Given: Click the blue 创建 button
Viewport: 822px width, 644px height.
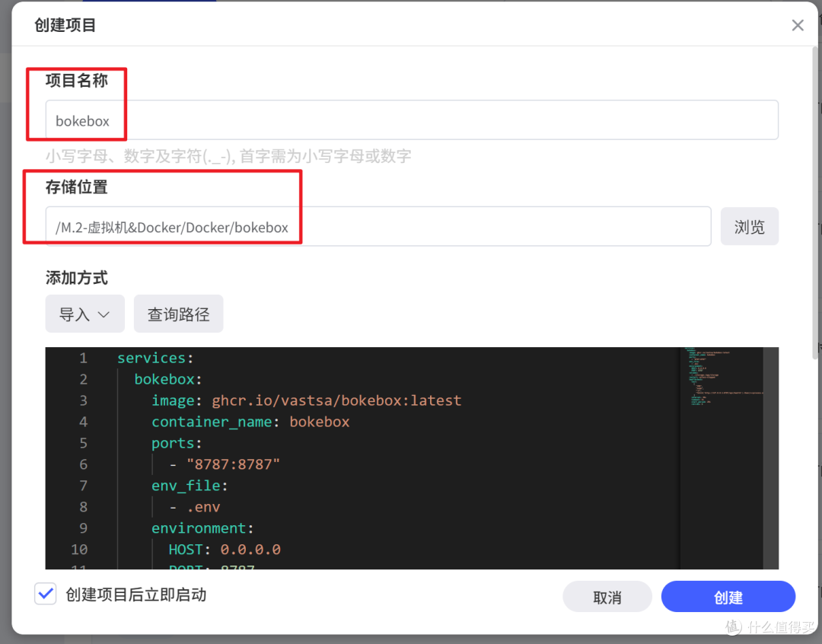Looking at the screenshot, I should click(728, 597).
